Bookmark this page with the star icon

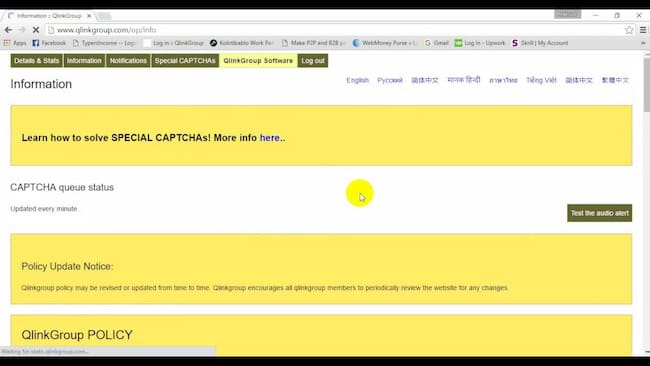[x=629, y=30]
